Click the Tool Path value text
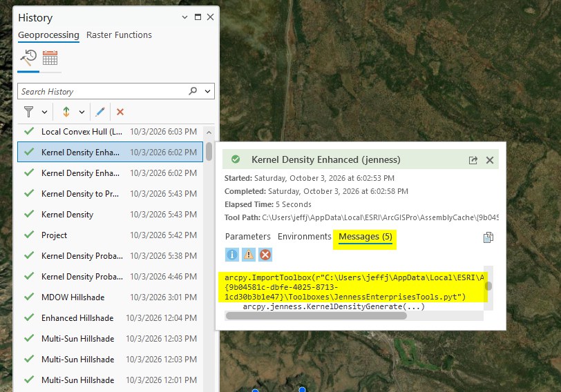Screen dimensions: 561x392 380,217
